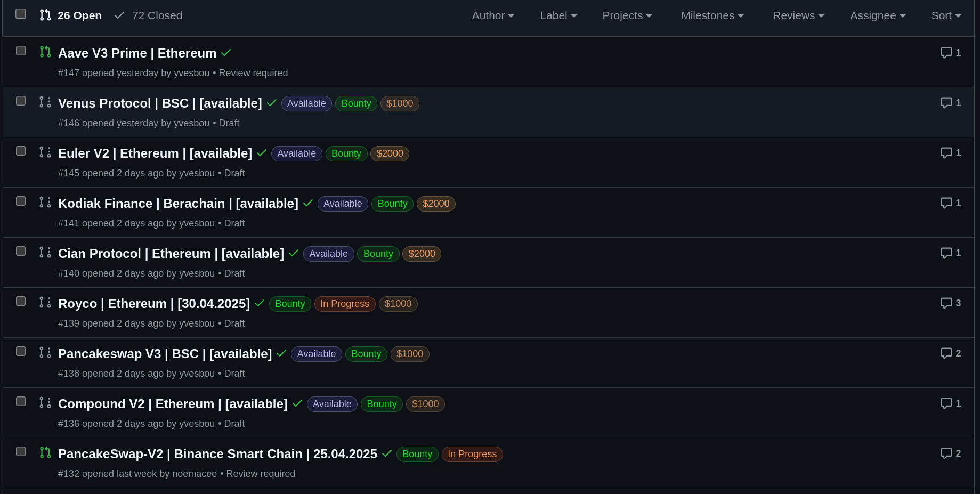
Task: Select the Venus Protocol checkbox
Action: point(21,101)
